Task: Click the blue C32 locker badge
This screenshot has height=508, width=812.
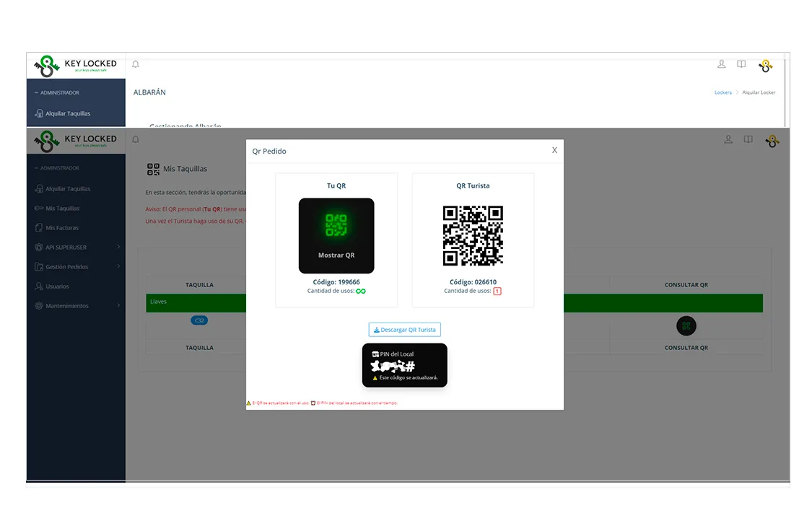Action: click(199, 320)
